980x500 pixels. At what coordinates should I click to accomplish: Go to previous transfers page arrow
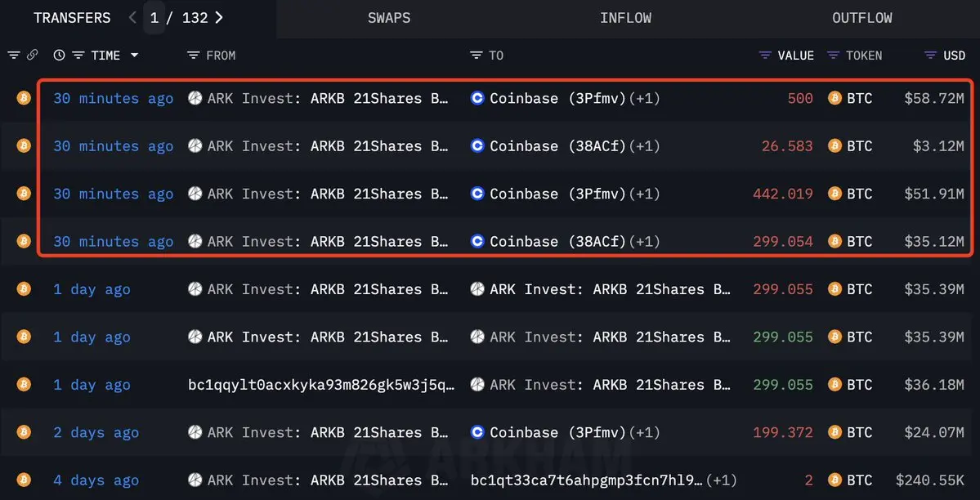132,17
